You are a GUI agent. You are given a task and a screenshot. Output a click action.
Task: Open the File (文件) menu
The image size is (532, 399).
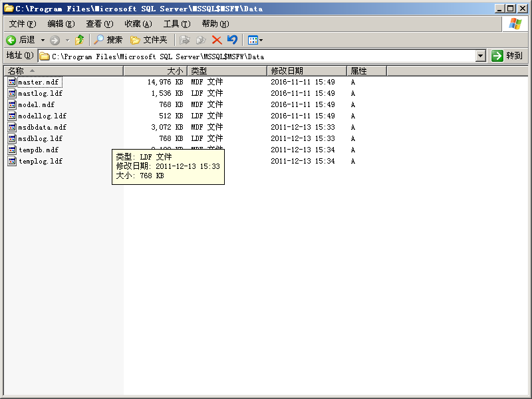tap(23, 24)
